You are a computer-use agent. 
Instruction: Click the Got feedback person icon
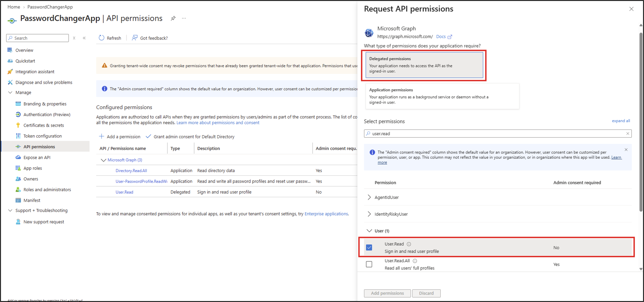pos(135,38)
